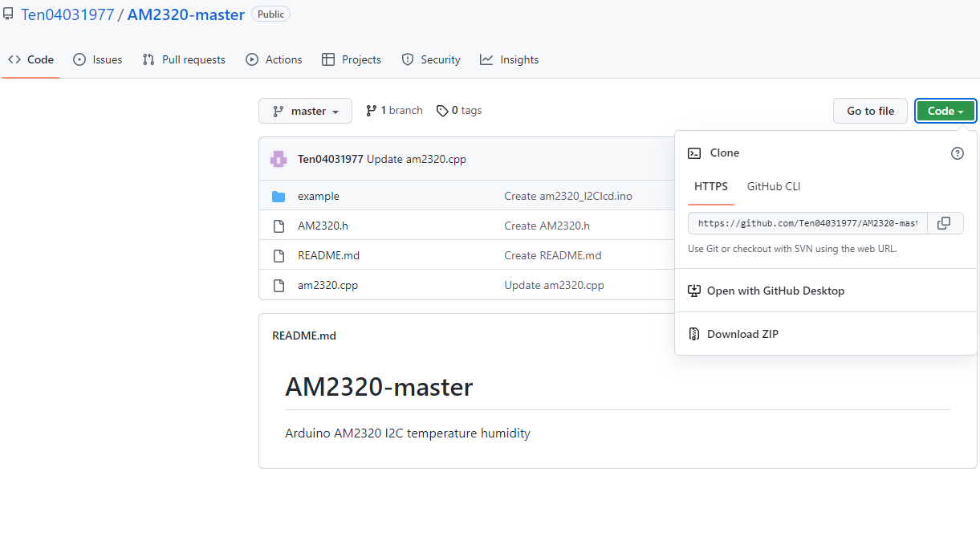This screenshot has width=980, height=537.
Task: Click the ZIP file icon
Action: [x=694, y=334]
